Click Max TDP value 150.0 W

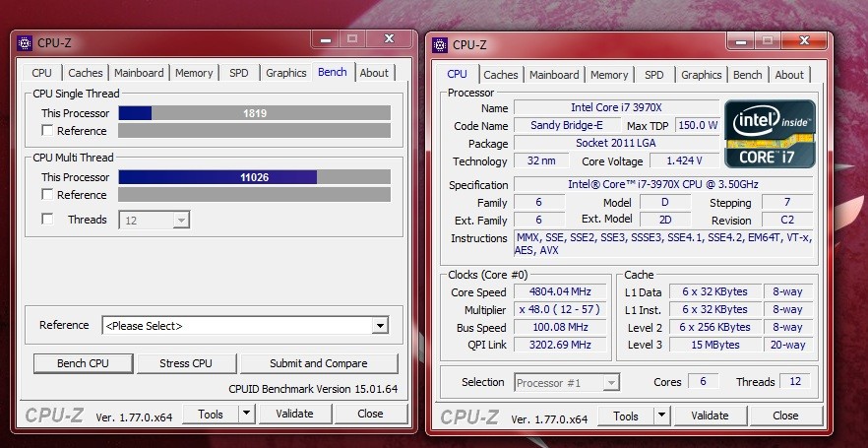click(698, 125)
